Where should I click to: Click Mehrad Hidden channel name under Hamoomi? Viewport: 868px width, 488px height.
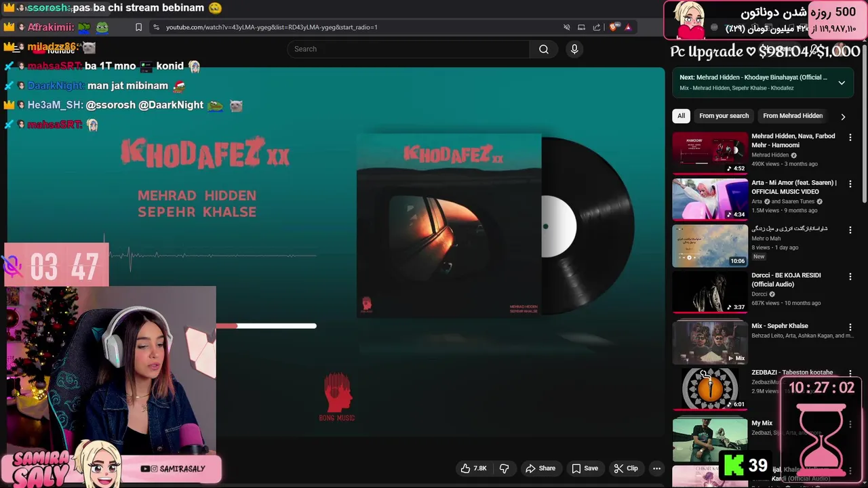tap(770, 155)
